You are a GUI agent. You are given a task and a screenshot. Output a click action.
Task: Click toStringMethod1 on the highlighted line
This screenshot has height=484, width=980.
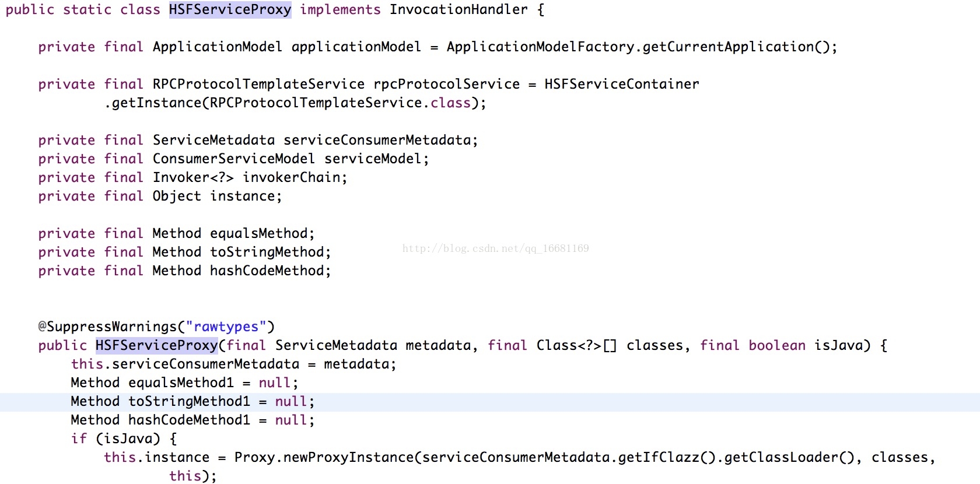click(189, 402)
